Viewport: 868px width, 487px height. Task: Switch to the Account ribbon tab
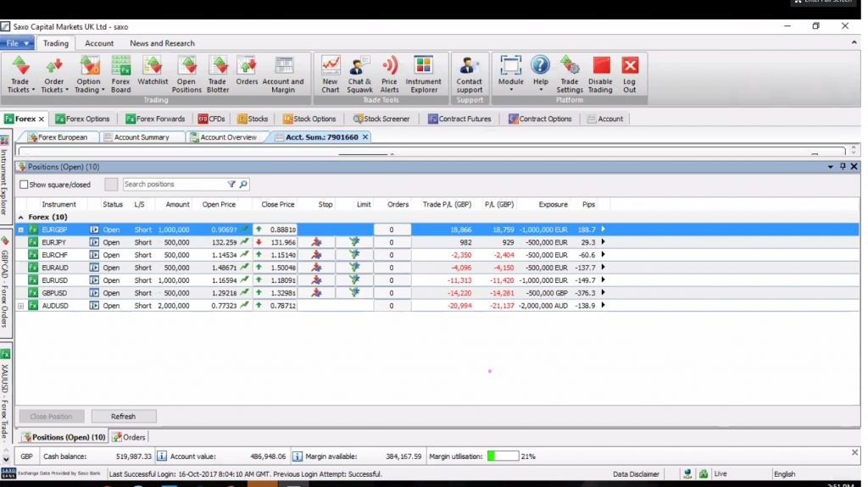pyautogui.click(x=99, y=43)
